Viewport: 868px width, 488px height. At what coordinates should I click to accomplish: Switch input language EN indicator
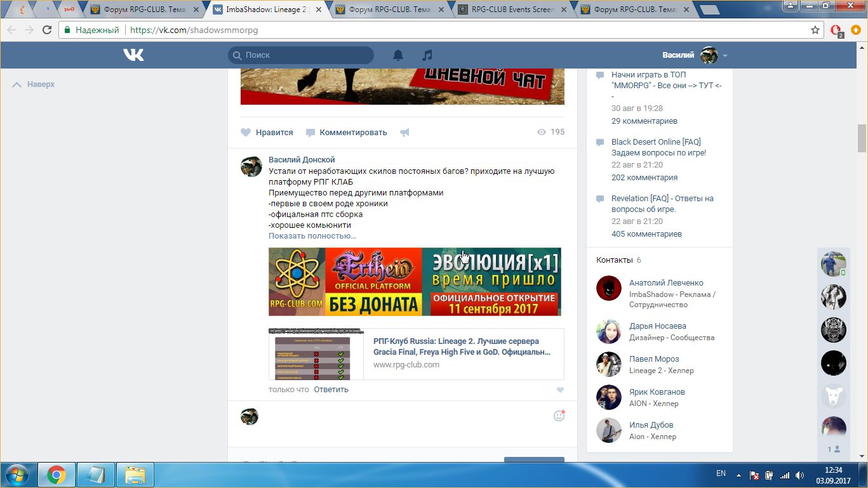pos(721,473)
